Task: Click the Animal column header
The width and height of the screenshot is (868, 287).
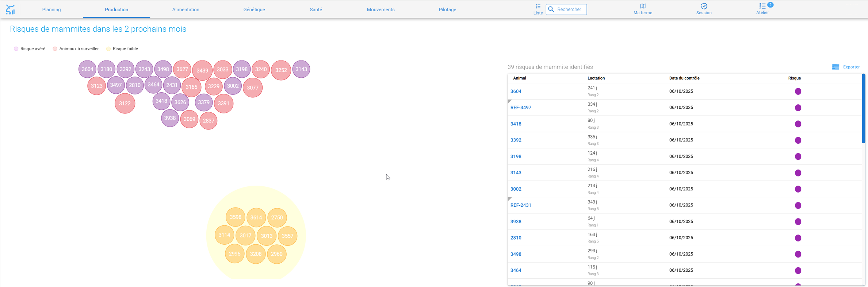Action: coord(520,78)
